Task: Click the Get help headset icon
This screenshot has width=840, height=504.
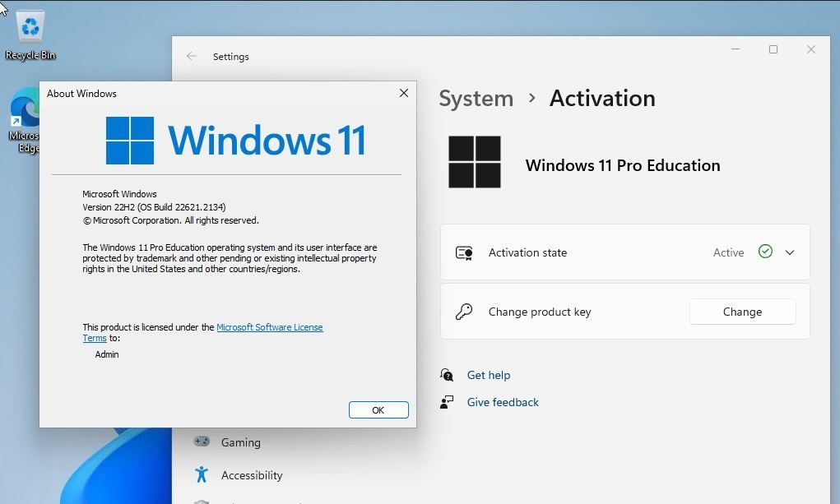Action: (x=447, y=374)
